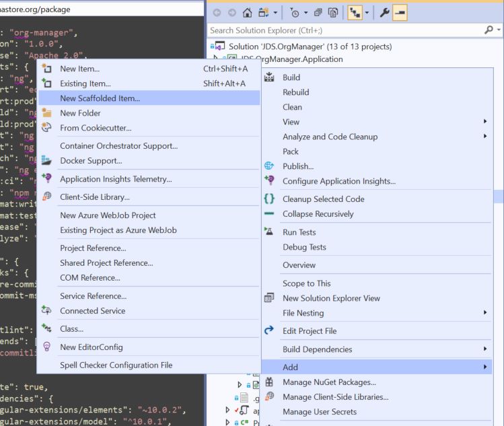Viewport: 504px width, 426px height.
Task: Choose From Cookiecutter...
Action: tap(149, 128)
